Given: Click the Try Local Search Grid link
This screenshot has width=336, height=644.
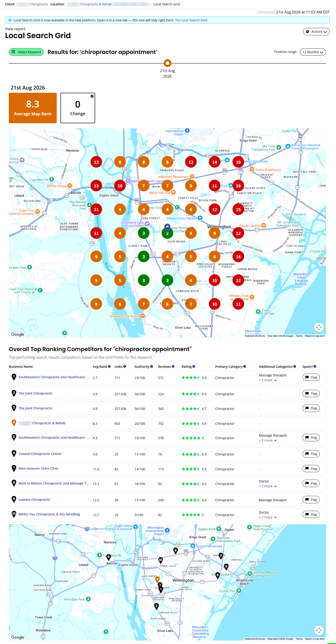Looking at the screenshot, I should 191,20.
